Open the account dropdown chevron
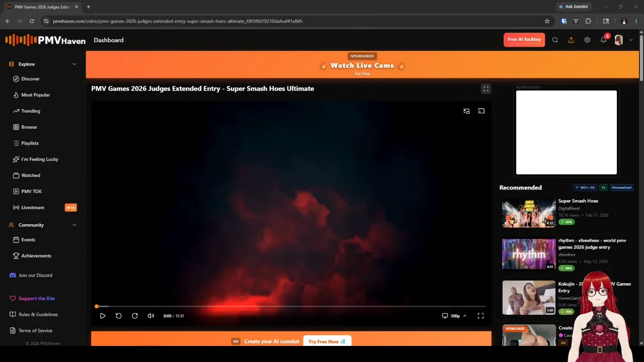This screenshot has height=362, width=644. tap(631, 40)
